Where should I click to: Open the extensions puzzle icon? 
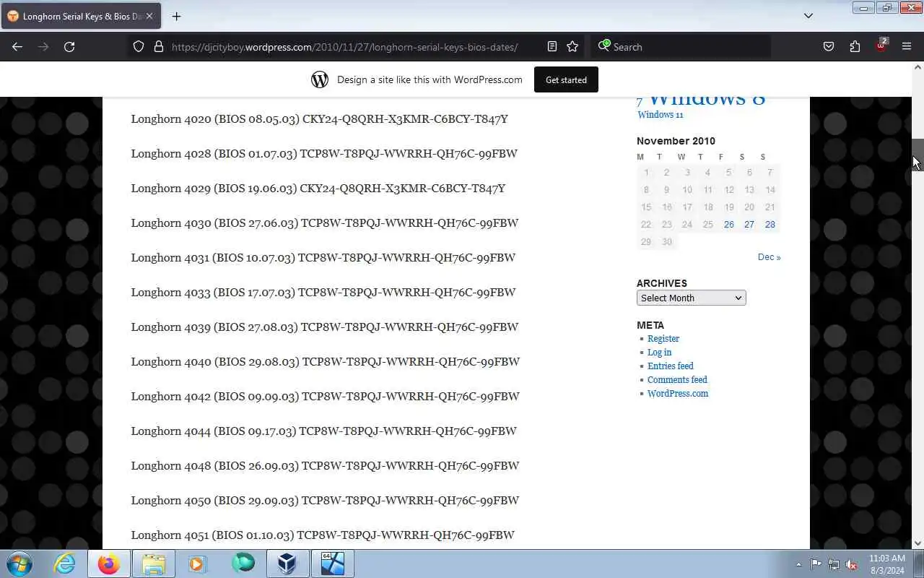coord(855,46)
